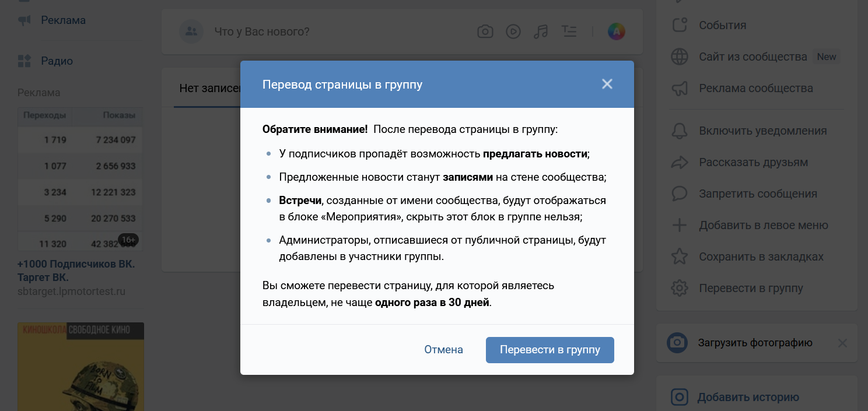
Task: Open Сайт из сообщества menu item
Action: pyautogui.click(x=753, y=57)
